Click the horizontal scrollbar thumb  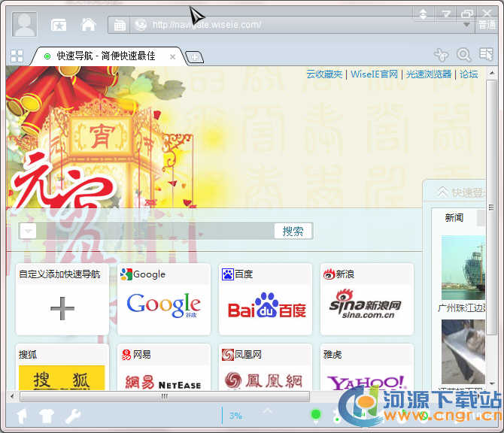[165, 396]
